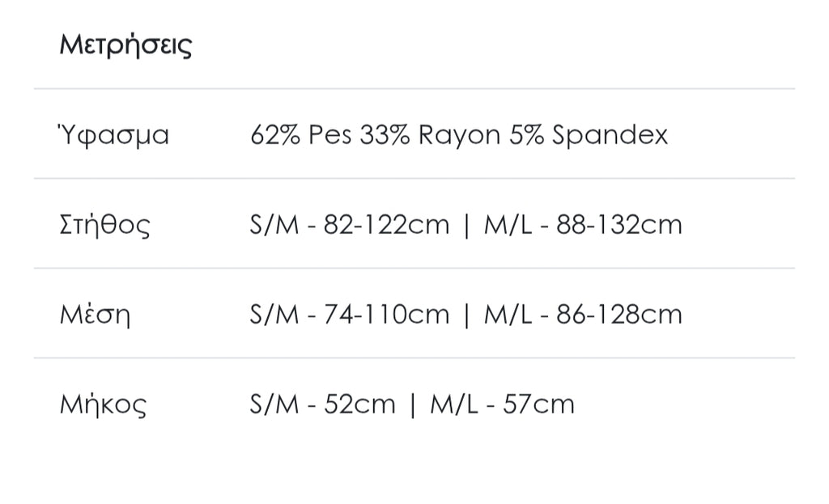829x504 pixels.
Task: Select the Μήκος row label
Action: point(103,404)
